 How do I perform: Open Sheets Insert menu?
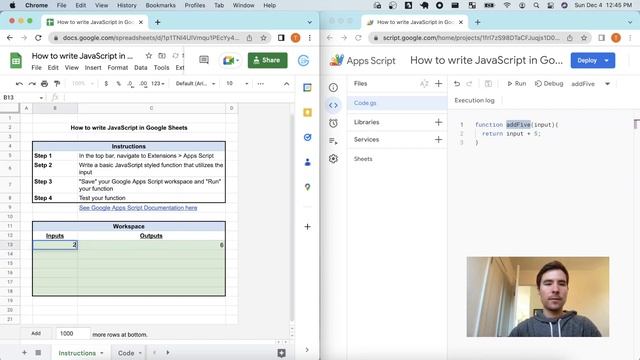coord(93,68)
